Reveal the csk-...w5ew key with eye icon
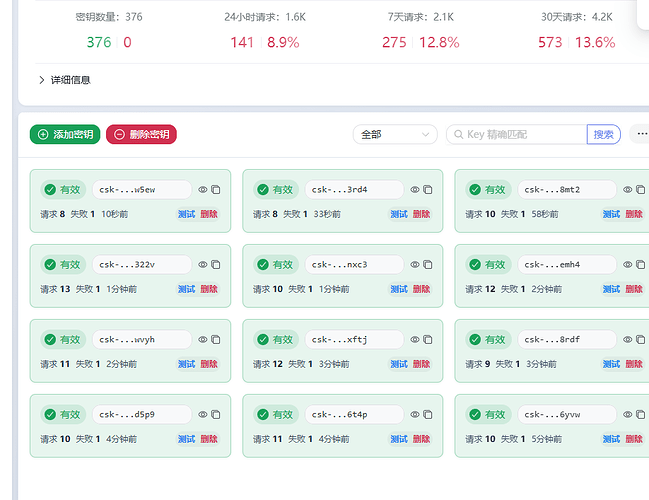The width and height of the screenshot is (649, 500). pos(202,190)
